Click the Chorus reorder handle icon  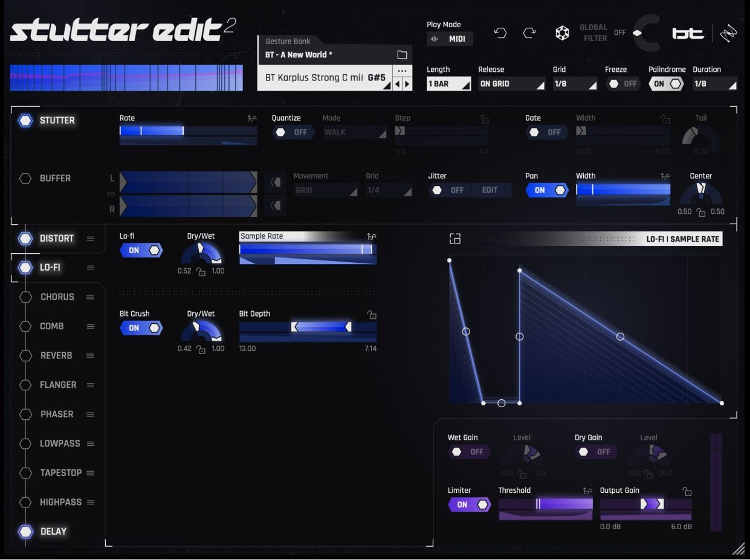[x=90, y=297]
